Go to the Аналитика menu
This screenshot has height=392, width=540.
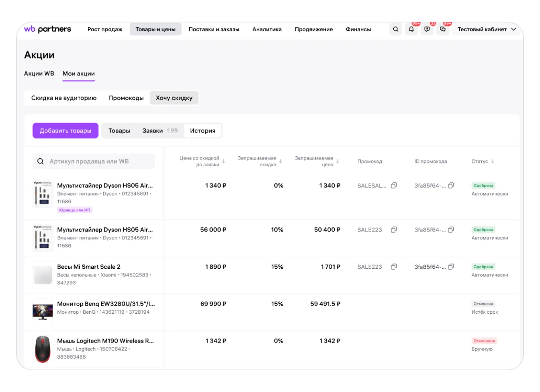pyautogui.click(x=267, y=29)
